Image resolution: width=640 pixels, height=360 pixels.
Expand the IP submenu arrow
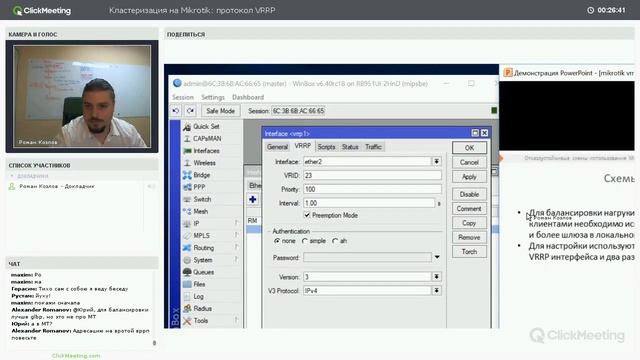tap(236, 223)
